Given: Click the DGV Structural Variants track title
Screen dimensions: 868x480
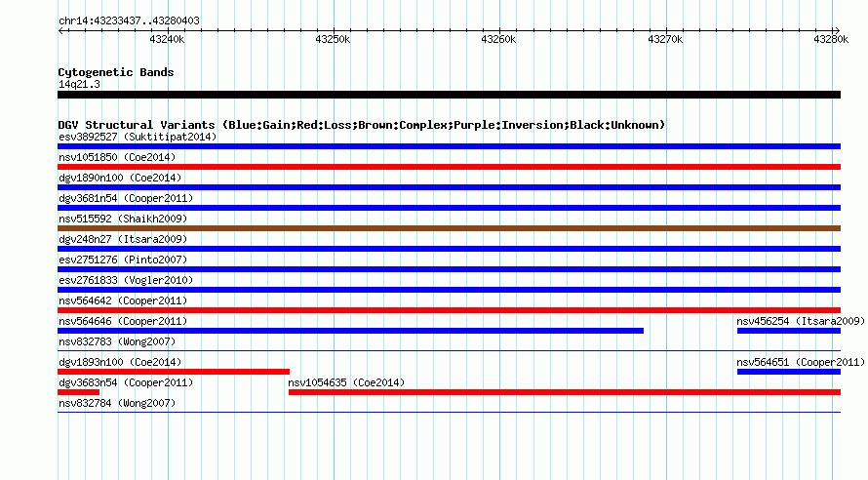Looking at the screenshot, I should click(x=362, y=125).
